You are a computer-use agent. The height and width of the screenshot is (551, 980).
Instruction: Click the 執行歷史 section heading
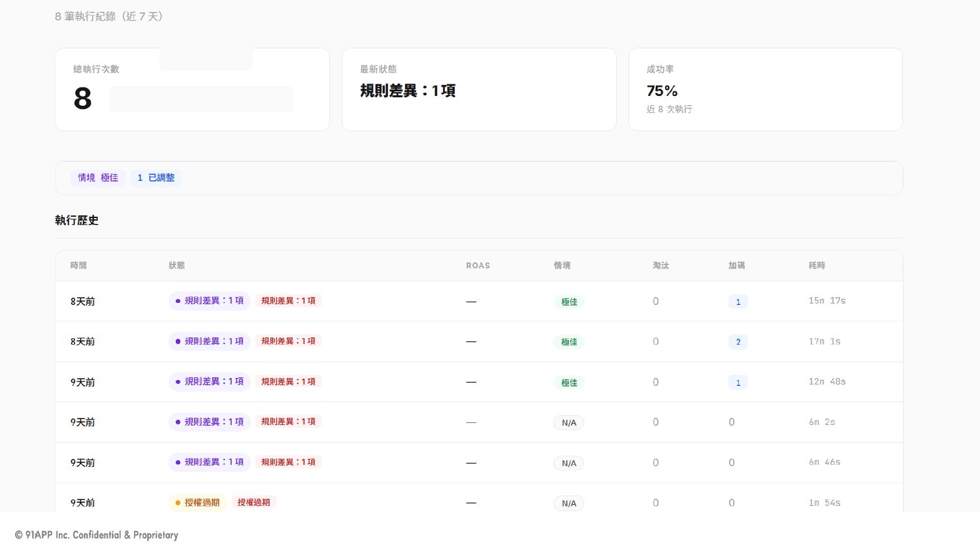(x=76, y=221)
